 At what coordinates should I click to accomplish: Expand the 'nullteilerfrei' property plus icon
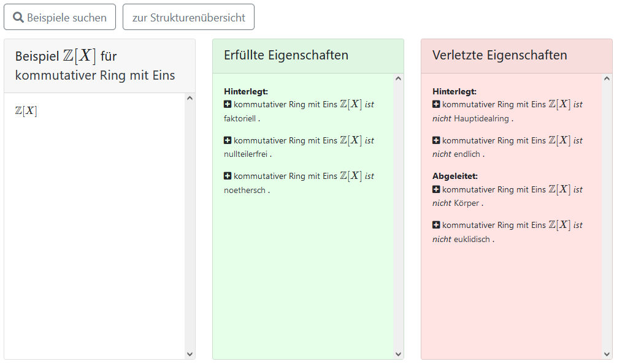(x=228, y=140)
